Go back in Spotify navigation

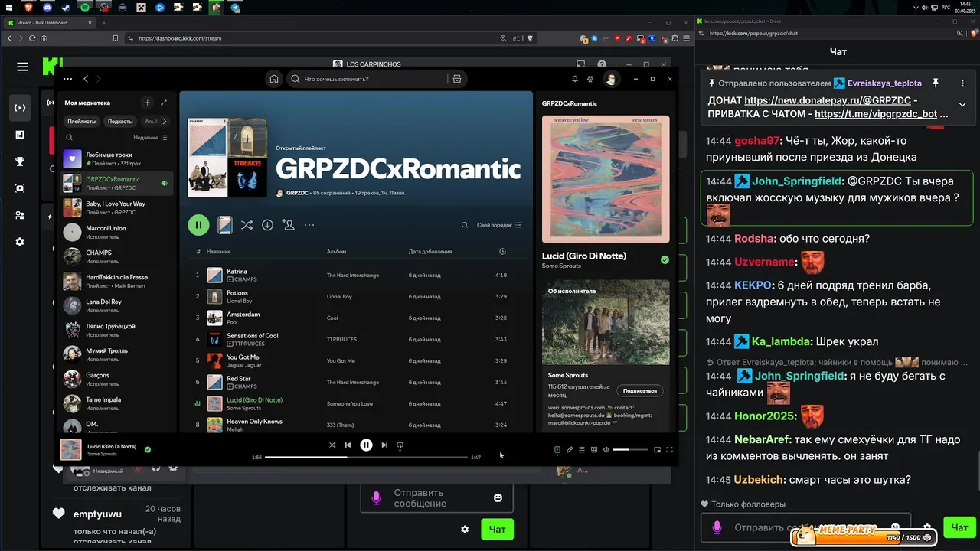[x=86, y=79]
